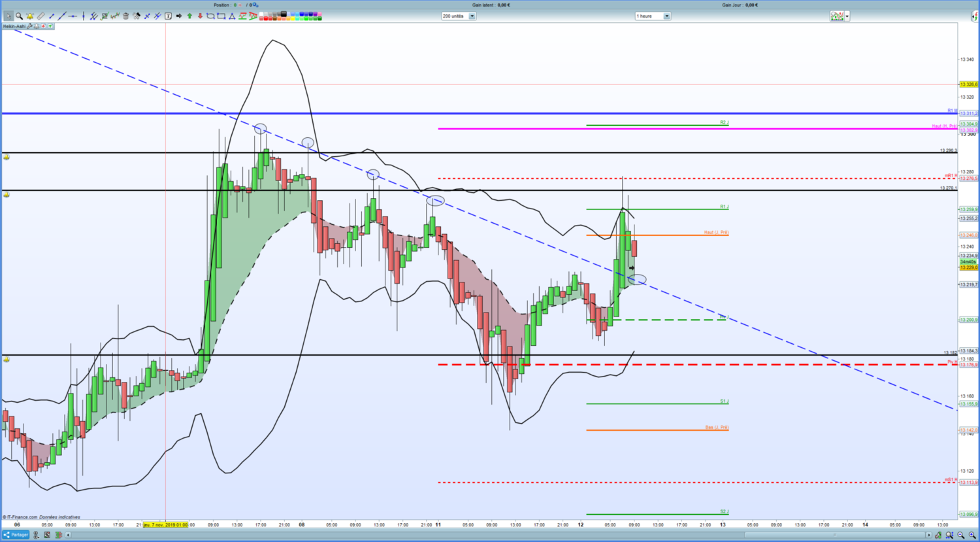Click the zoom out magnifier at bottom right
The image size is (980, 542).
[961, 535]
